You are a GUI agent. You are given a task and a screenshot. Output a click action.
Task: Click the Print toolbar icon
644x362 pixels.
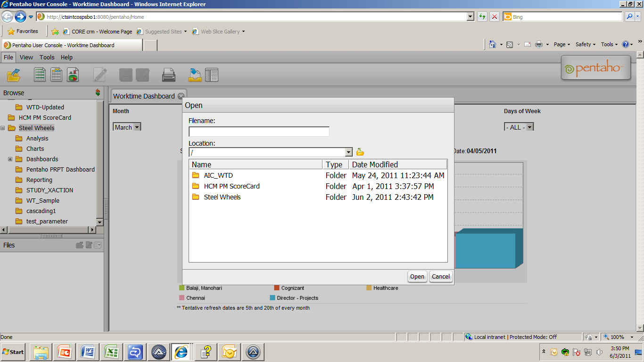[x=169, y=75]
